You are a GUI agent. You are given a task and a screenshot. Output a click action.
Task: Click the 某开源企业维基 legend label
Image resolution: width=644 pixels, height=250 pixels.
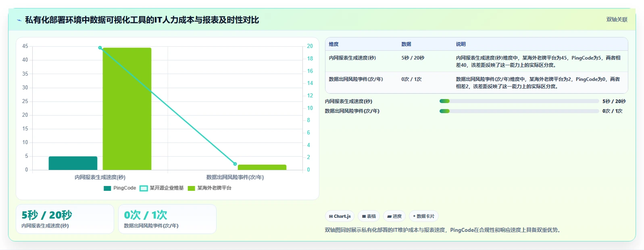pos(167,188)
